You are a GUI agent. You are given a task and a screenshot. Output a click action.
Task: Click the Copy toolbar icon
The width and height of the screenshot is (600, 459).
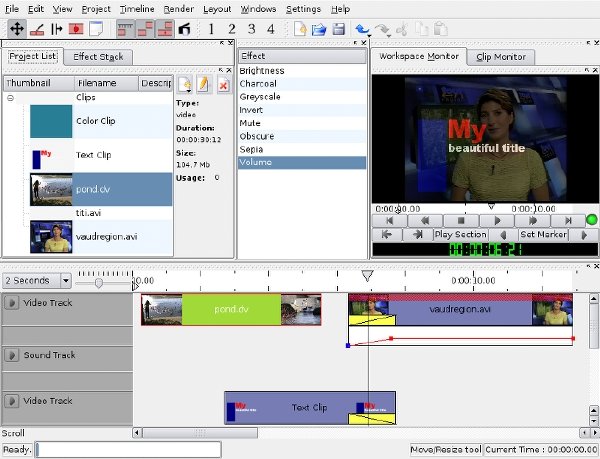422,29
